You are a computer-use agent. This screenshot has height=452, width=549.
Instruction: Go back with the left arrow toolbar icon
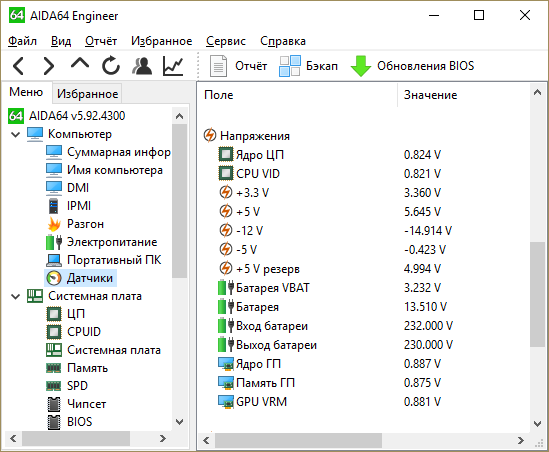(19, 65)
